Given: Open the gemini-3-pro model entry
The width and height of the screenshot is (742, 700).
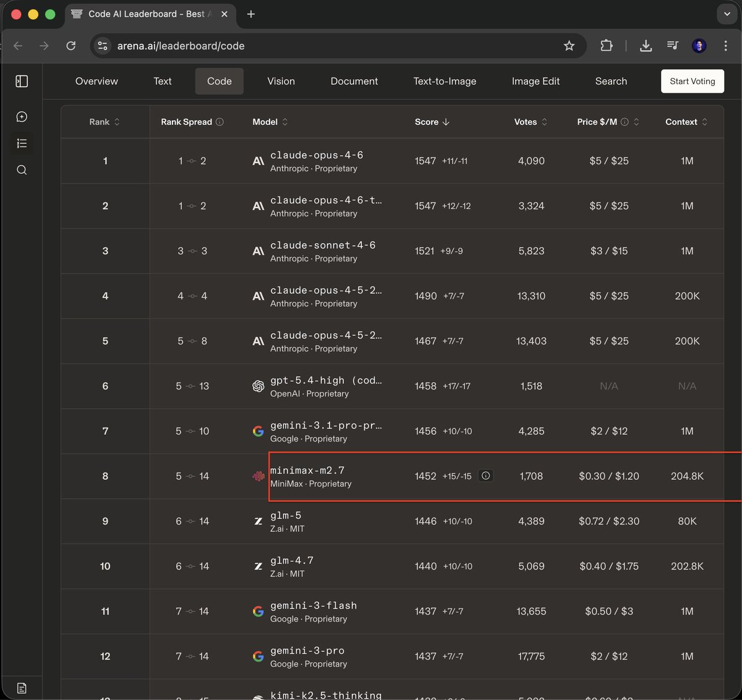Looking at the screenshot, I should coord(307,651).
